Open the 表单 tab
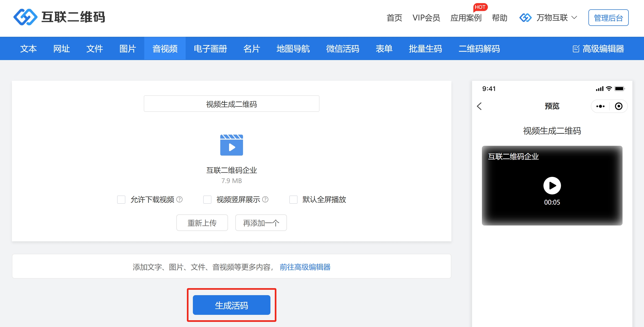 point(384,49)
